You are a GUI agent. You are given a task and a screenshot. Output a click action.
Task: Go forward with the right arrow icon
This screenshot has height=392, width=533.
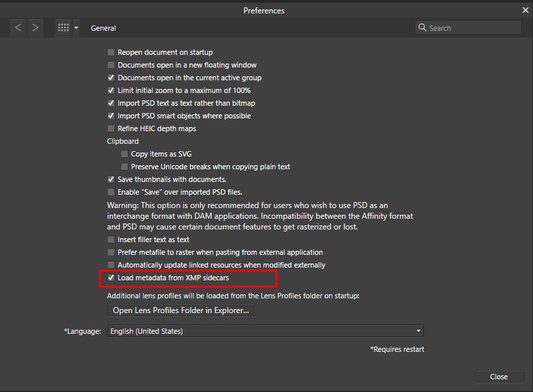coord(35,27)
